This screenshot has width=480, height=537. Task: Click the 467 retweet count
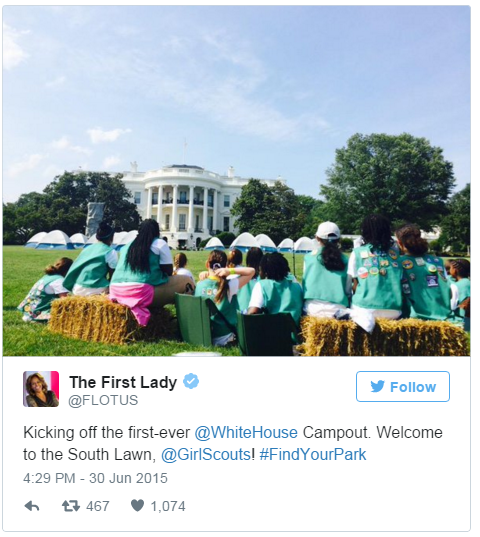[98, 506]
